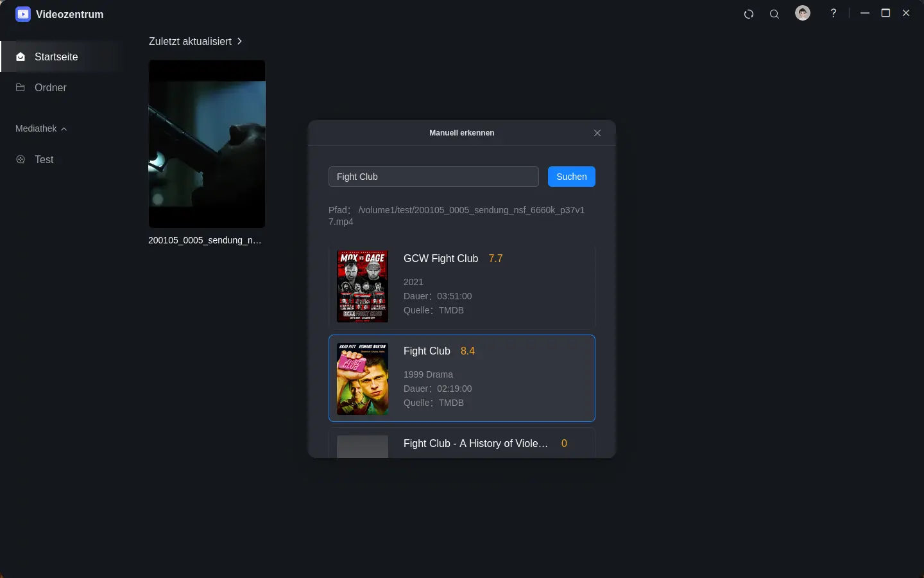Collapse the Mediathek section
Screen dimensions: 924x578
pos(64,129)
